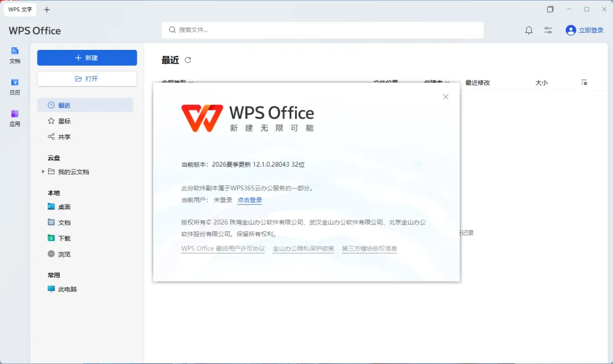Click the notification bell icon
This screenshot has height=364, width=613.
pyautogui.click(x=528, y=30)
